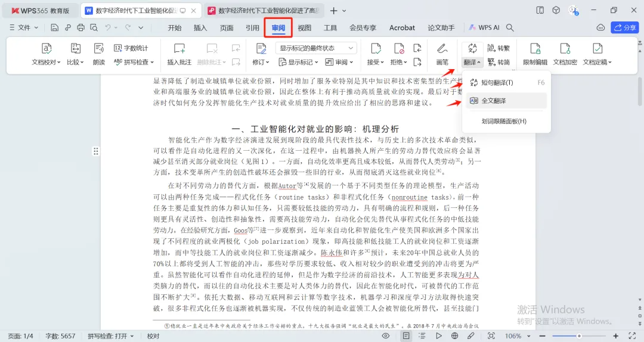This screenshot has height=342, width=644.
Task: Click the zoom slider in status bar
Action: click(578, 336)
